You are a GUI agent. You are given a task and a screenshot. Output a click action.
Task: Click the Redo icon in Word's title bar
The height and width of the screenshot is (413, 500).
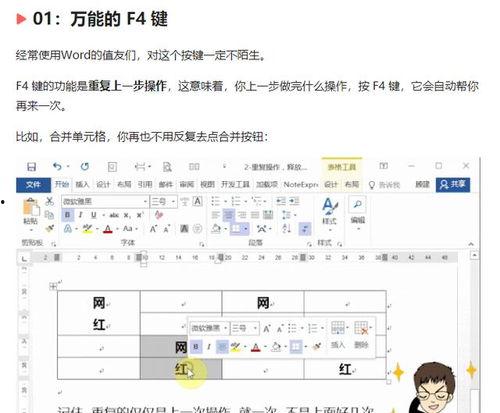pos(85,166)
